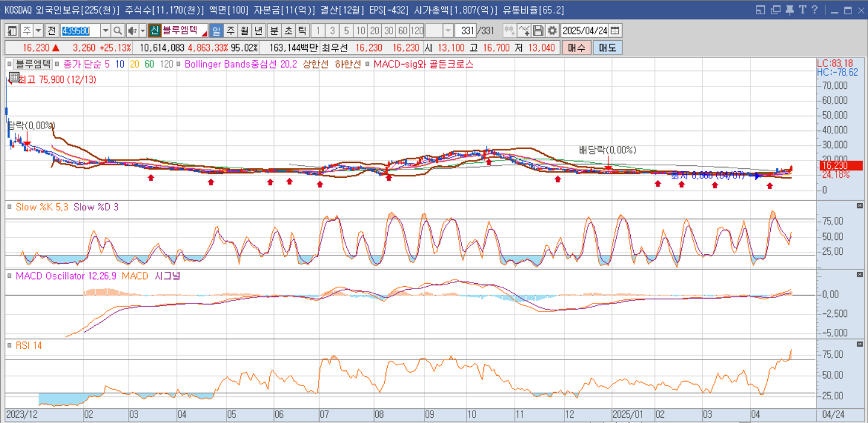868x423 pixels.
Task: Save chart settings with the floppy disk icon
Action: (538, 31)
